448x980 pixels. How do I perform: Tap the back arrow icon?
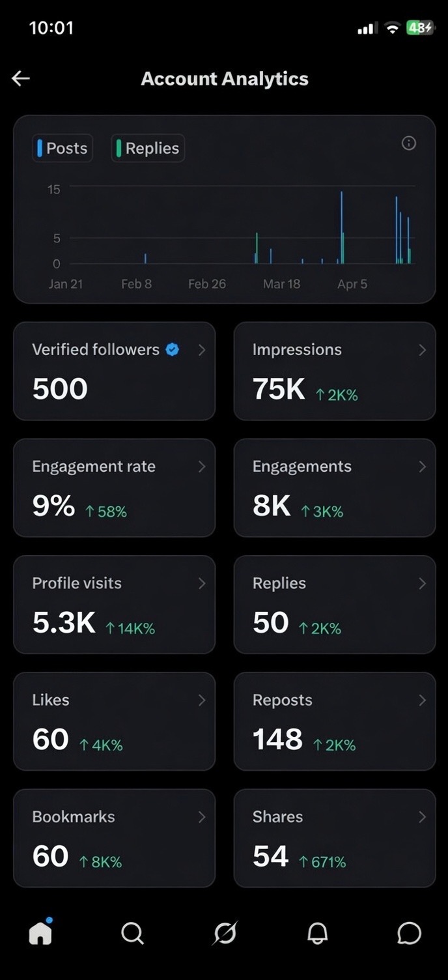click(21, 79)
